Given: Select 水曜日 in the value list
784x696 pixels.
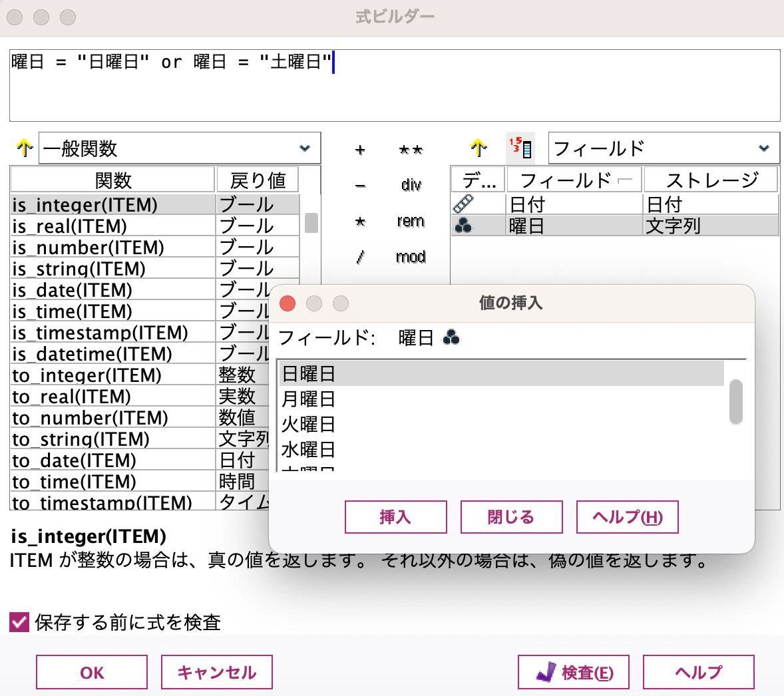Looking at the screenshot, I should pyautogui.click(x=501, y=449).
